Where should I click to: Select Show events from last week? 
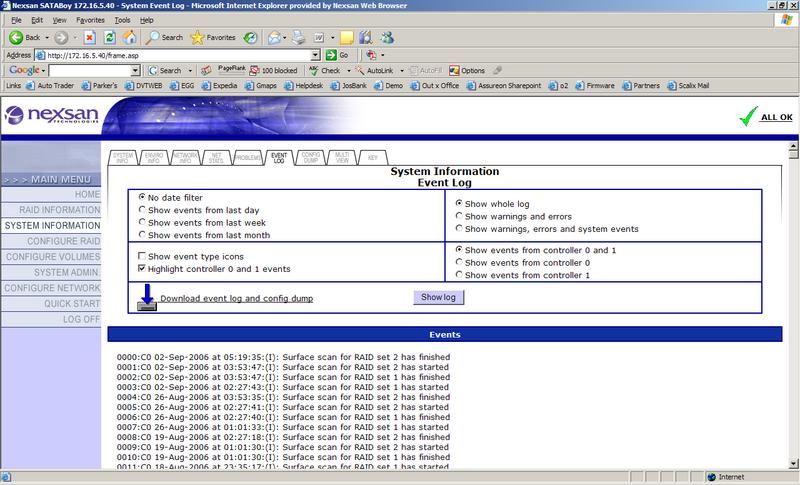point(142,222)
